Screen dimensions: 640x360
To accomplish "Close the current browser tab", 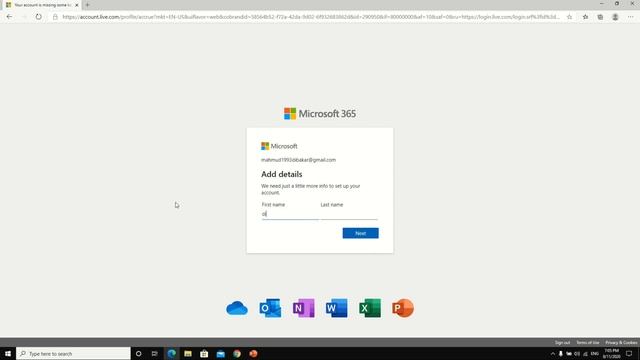I will click(77, 5).
